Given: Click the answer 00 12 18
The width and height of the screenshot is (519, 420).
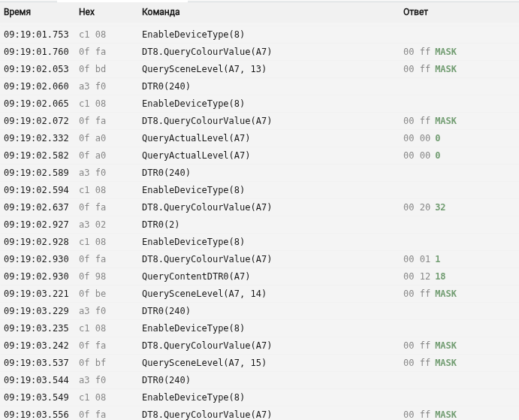Looking at the screenshot, I should 424,276.
